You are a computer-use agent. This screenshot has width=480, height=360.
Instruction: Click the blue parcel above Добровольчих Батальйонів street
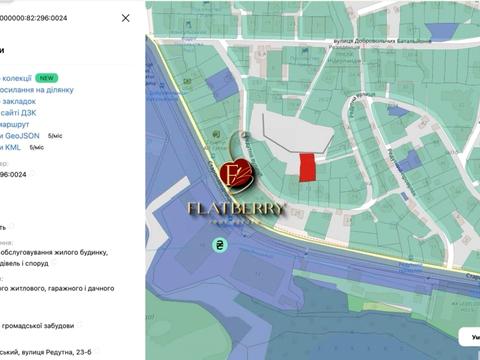point(443,31)
